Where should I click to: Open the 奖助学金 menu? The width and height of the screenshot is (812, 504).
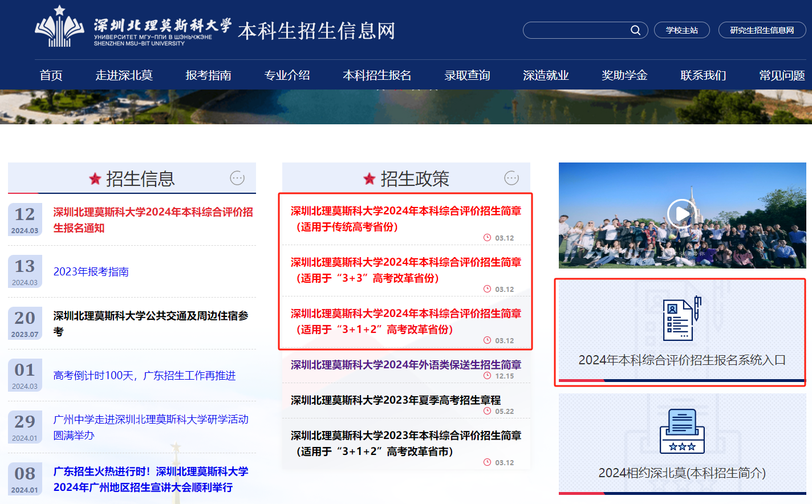[x=624, y=75]
